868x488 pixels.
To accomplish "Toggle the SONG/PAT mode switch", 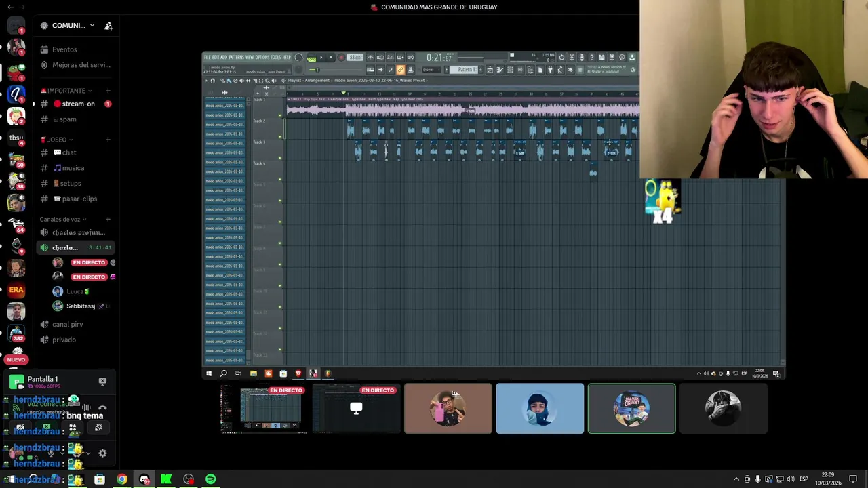I will click(311, 58).
